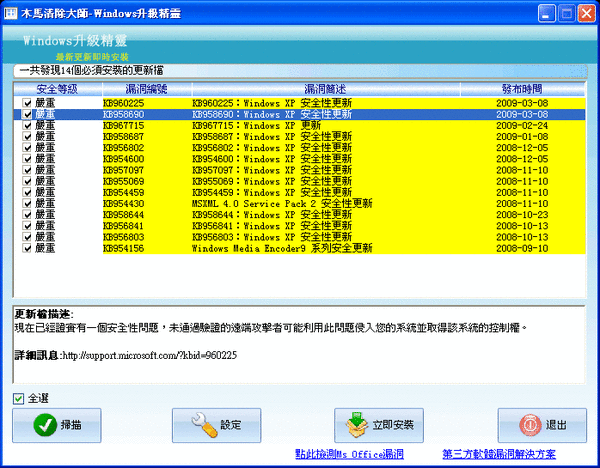
Task: Select KB960225 in the ID column
Action: (124, 103)
